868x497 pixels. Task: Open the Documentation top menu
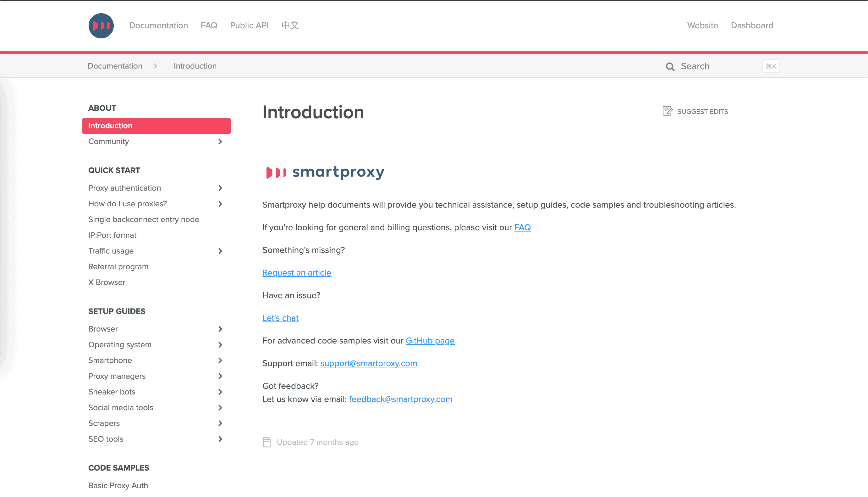click(x=158, y=25)
